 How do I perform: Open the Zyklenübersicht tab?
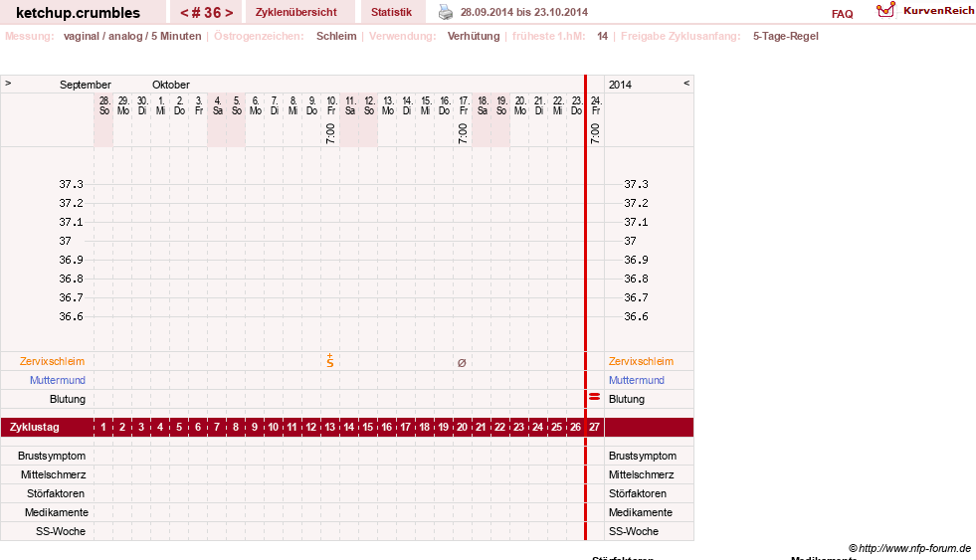[x=296, y=12]
